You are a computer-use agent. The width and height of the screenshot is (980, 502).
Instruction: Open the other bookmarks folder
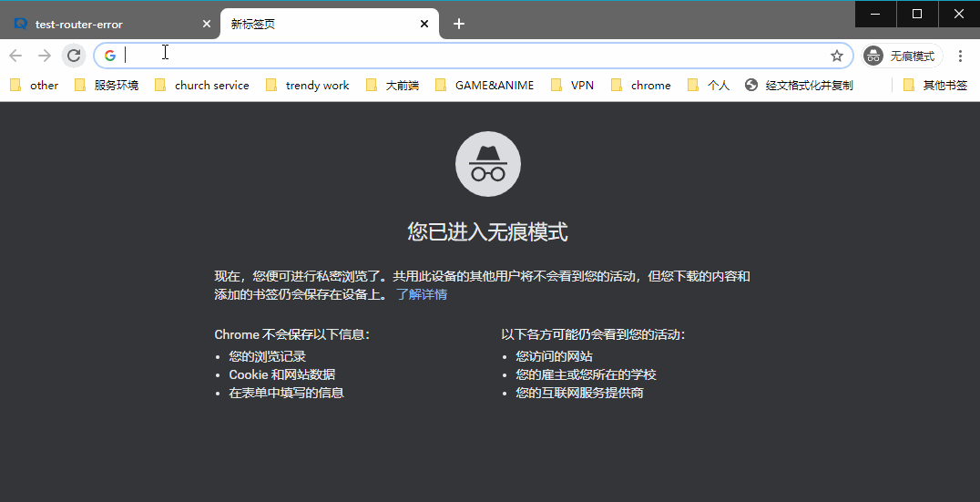click(35, 85)
